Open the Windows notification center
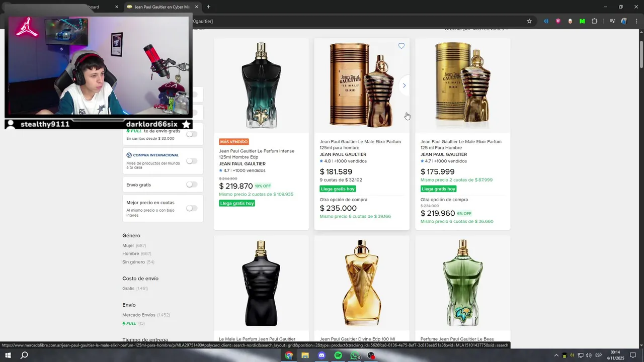This screenshot has height=362, width=644. click(633, 355)
